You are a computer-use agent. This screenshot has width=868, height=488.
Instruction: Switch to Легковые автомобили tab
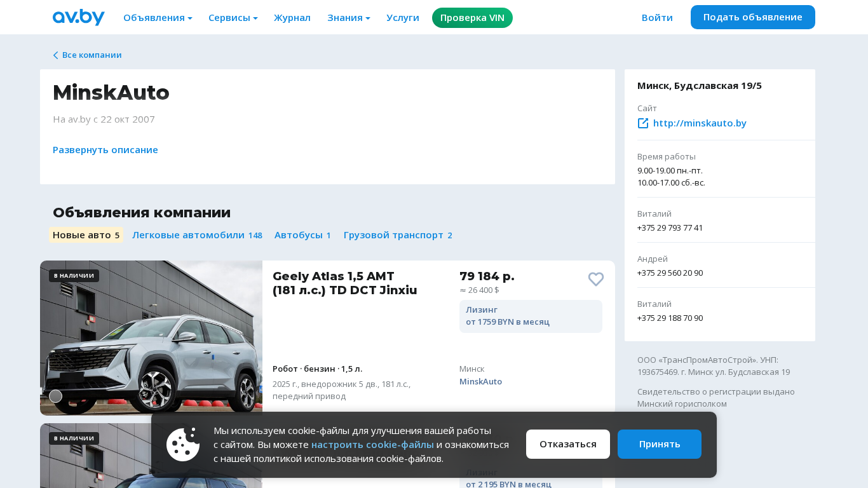197,235
